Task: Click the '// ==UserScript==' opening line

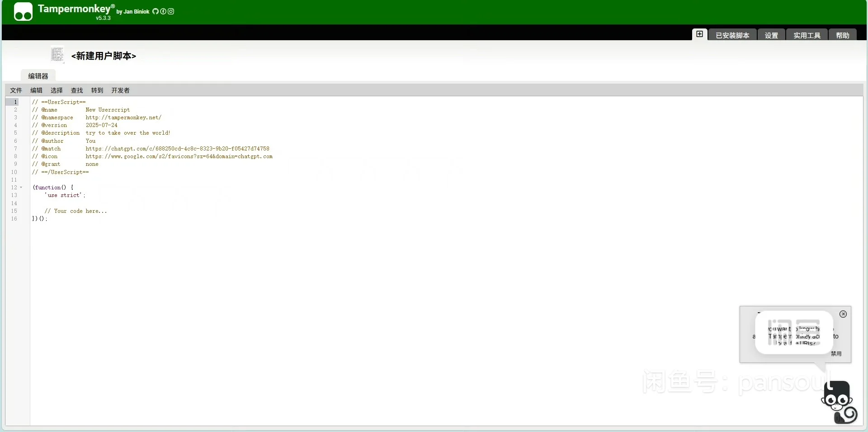Action: point(59,102)
